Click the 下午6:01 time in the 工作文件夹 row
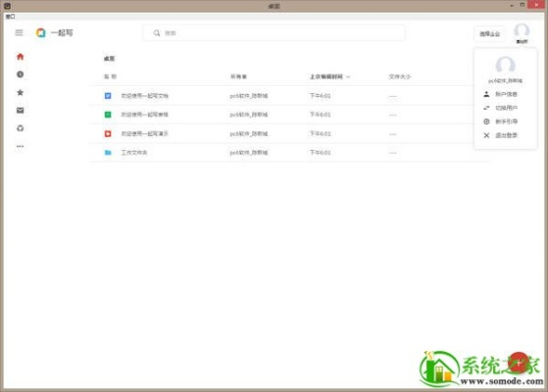This screenshot has width=548, height=392. coord(321,152)
